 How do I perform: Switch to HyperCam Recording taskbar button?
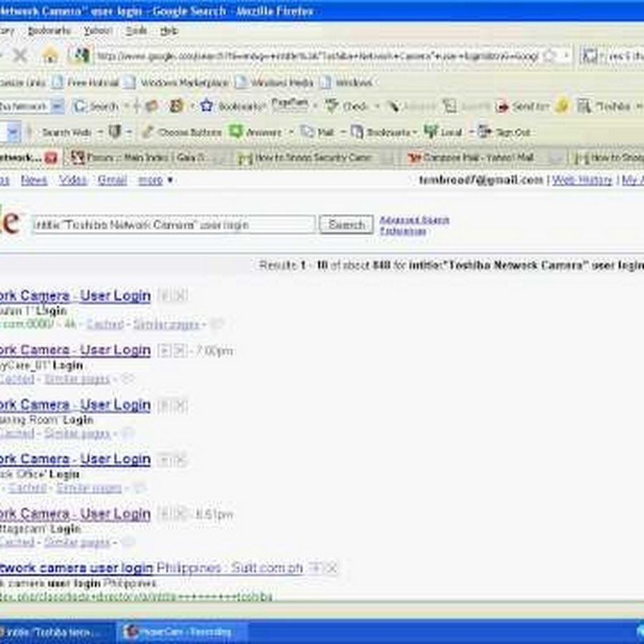(x=182, y=632)
